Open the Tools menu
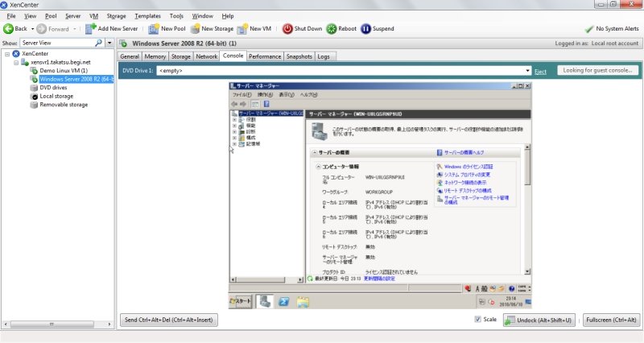The width and height of the screenshot is (644, 343). (x=176, y=16)
